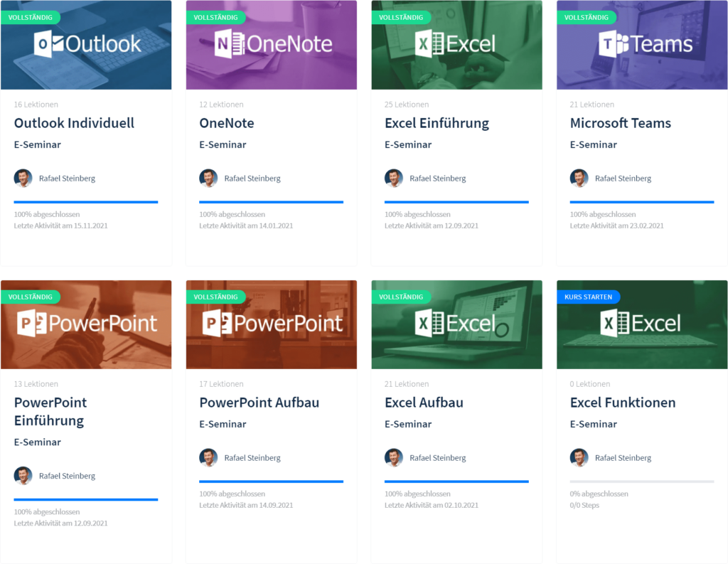Click progress bar on PowerPoint Aufbau card
The width and height of the screenshot is (728, 564).
pos(271,481)
